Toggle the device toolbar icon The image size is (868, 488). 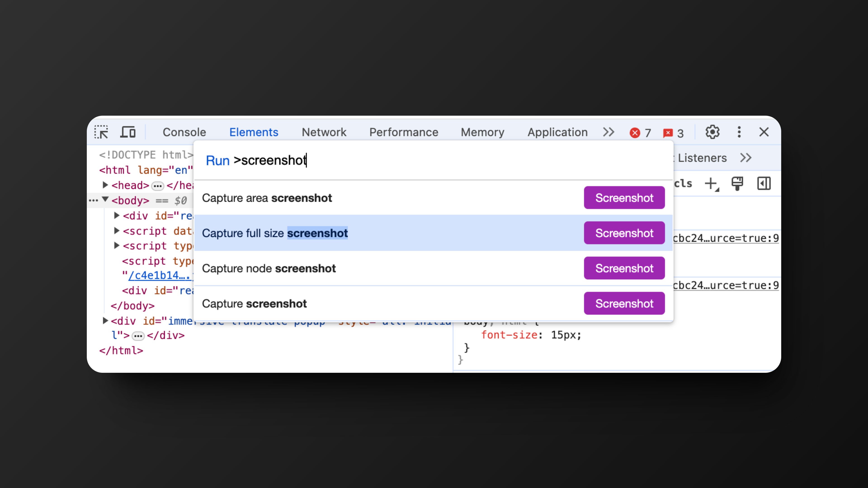(128, 132)
